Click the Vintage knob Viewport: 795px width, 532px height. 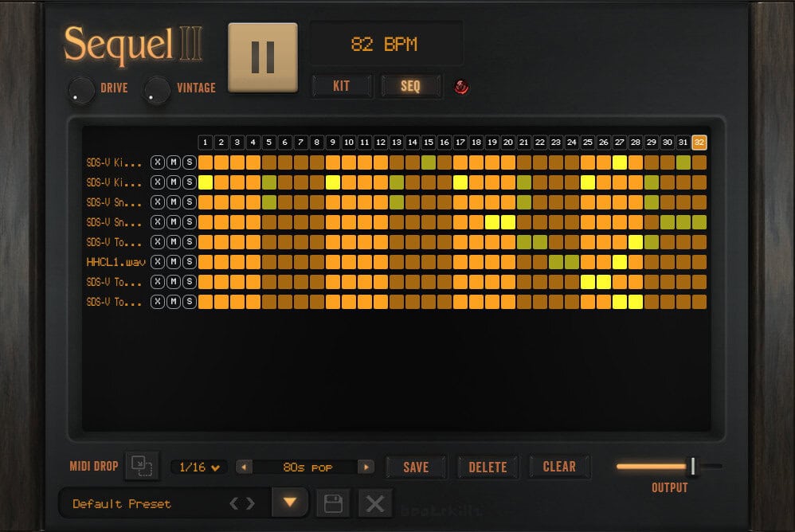pos(156,89)
